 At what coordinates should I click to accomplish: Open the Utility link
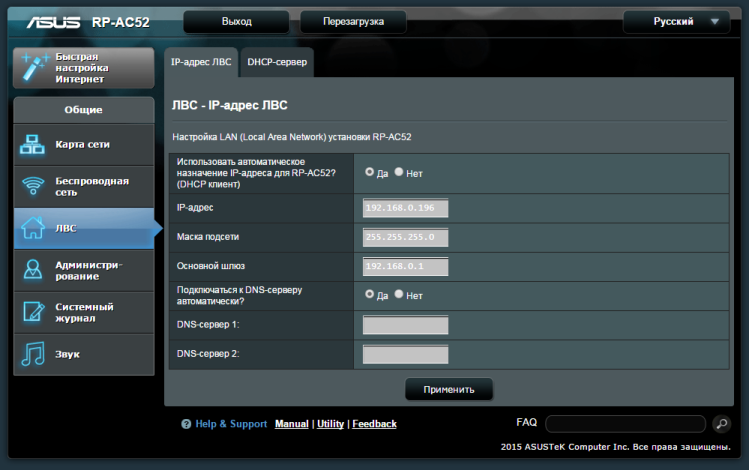[330, 424]
